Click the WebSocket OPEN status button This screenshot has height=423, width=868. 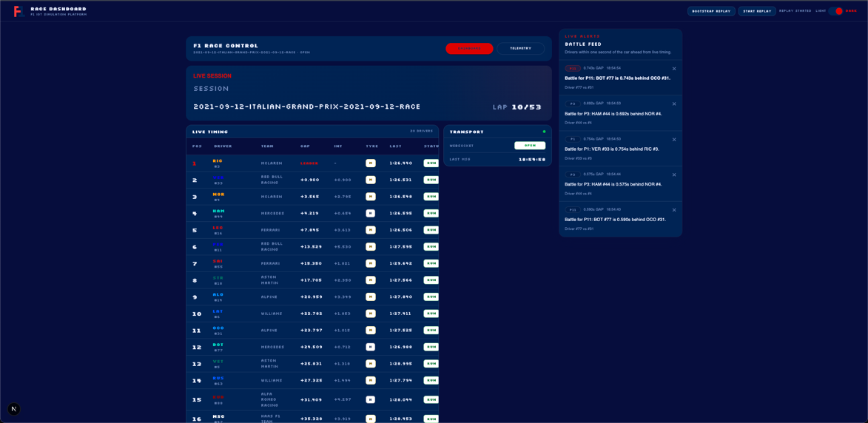530,146
